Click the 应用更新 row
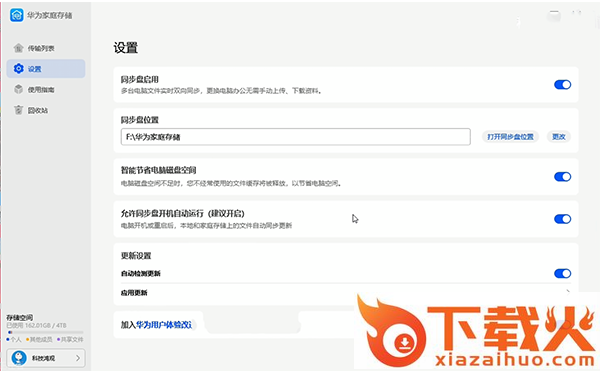The height and width of the screenshot is (371, 602). [x=346, y=293]
